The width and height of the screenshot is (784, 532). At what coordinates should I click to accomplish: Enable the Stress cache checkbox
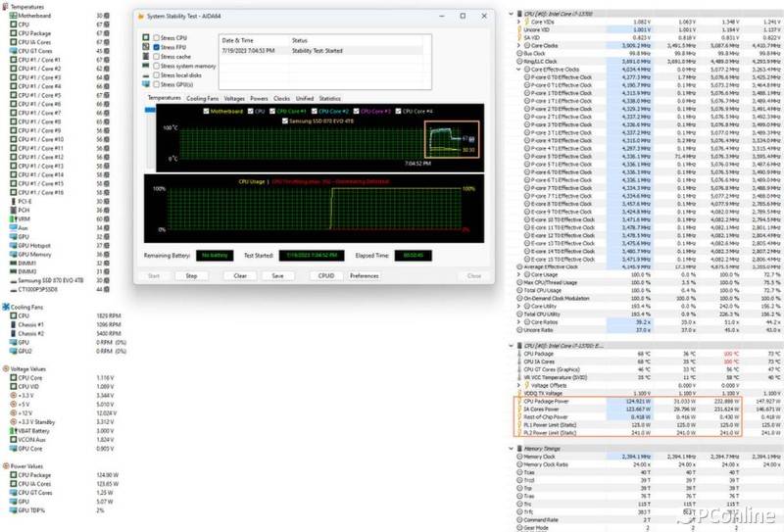pyautogui.click(x=157, y=57)
